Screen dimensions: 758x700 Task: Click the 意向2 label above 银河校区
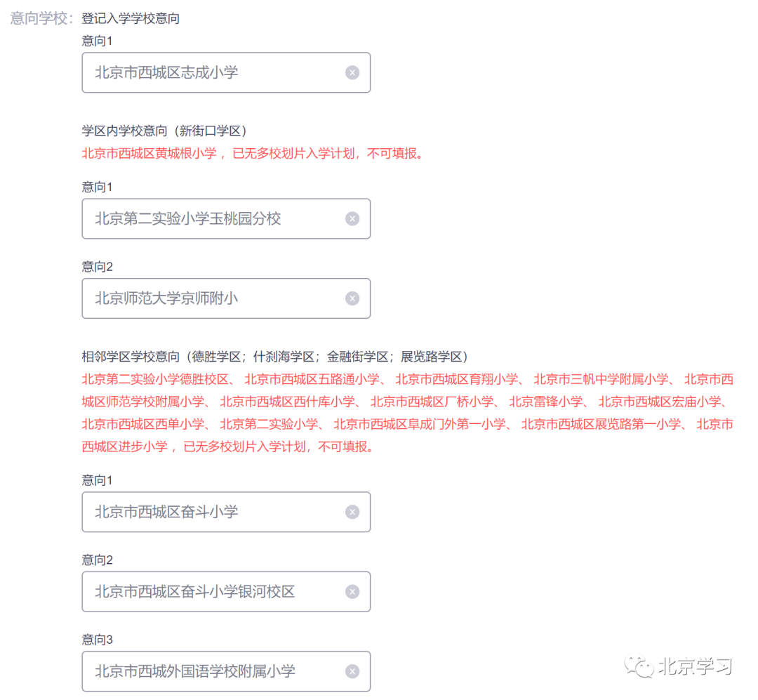click(x=97, y=560)
